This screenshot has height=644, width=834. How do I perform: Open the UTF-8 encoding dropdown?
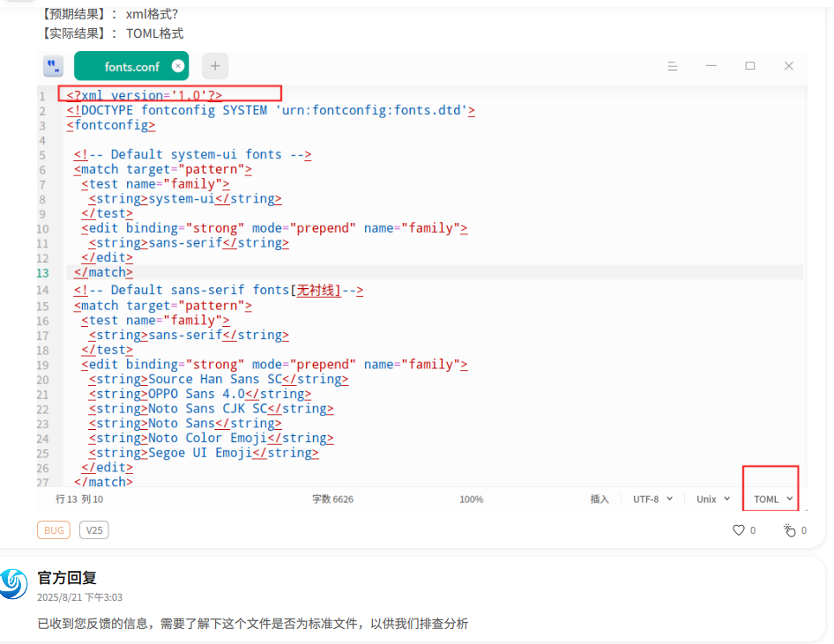652,499
